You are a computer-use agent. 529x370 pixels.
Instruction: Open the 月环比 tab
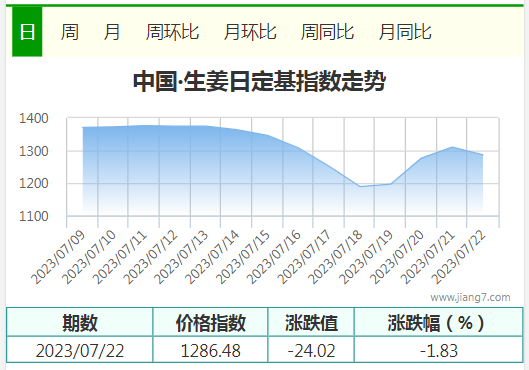pos(250,32)
